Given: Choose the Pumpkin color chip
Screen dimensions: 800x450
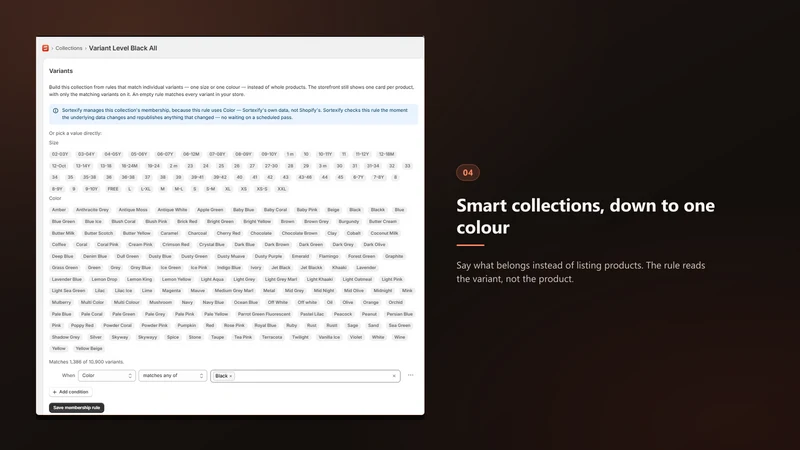Looking at the screenshot, I should [187, 326].
